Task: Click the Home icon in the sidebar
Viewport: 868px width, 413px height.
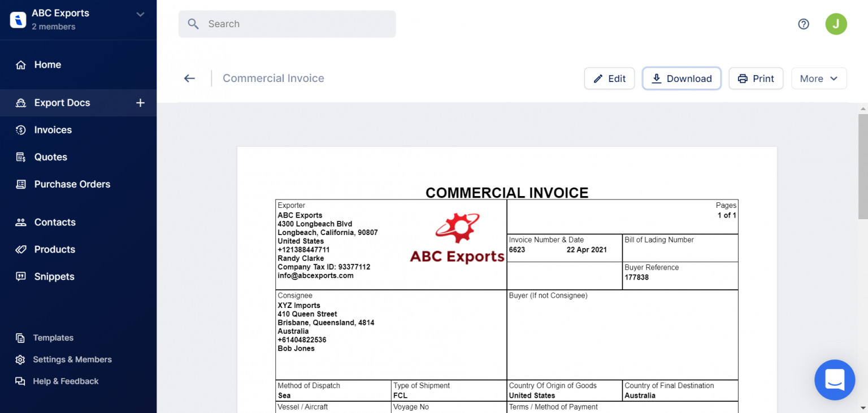Action: [x=21, y=64]
